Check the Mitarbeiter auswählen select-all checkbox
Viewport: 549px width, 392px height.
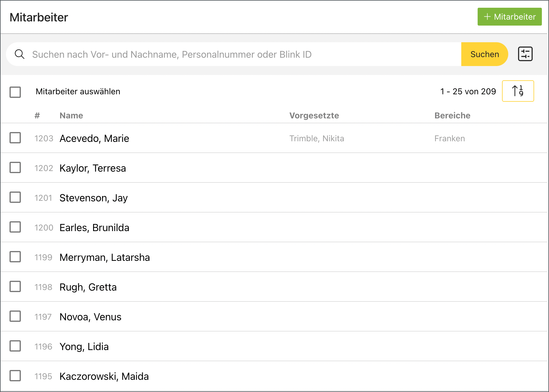(15, 92)
